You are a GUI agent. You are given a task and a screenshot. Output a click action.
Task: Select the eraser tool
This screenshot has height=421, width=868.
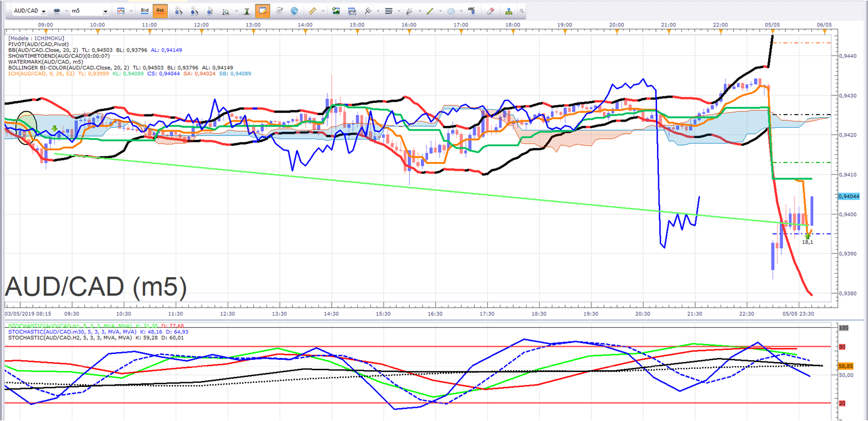(490, 11)
